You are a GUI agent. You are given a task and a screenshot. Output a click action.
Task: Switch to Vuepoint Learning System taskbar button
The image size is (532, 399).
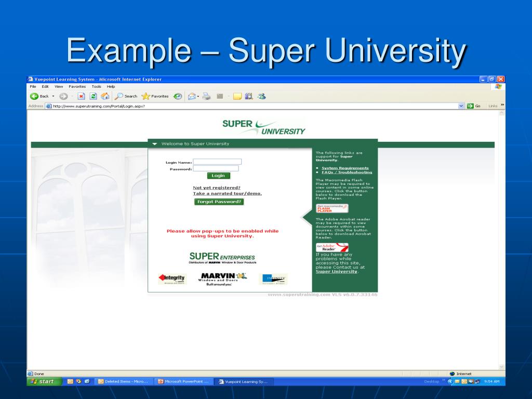(244, 381)
